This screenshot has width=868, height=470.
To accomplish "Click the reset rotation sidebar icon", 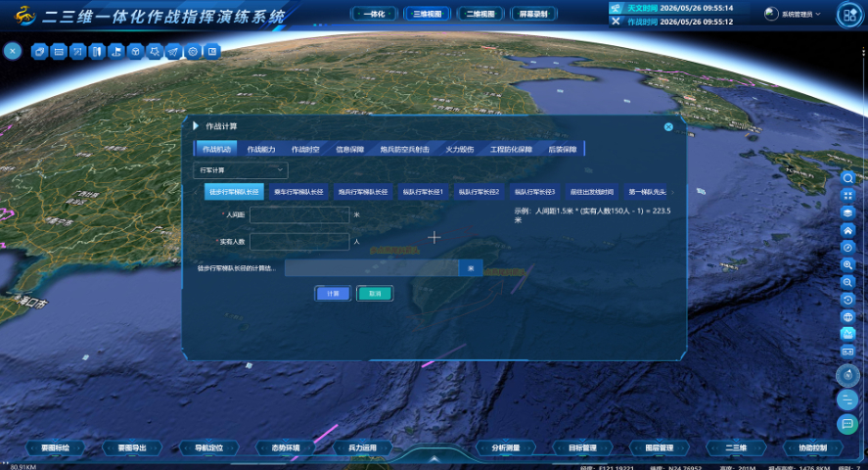I will coord(847,300).
